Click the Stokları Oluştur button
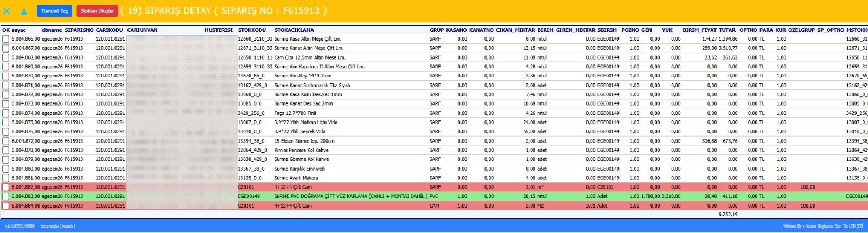 (97, 11)
